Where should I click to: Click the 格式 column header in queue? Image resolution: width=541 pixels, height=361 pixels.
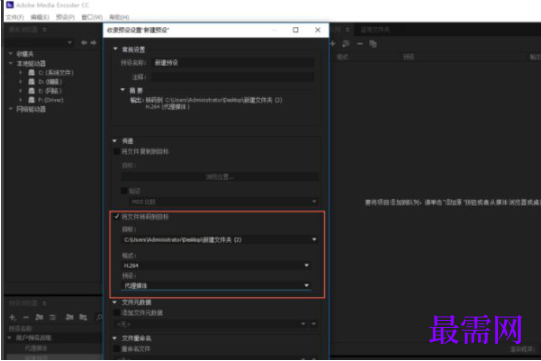(x=342, y=57)
